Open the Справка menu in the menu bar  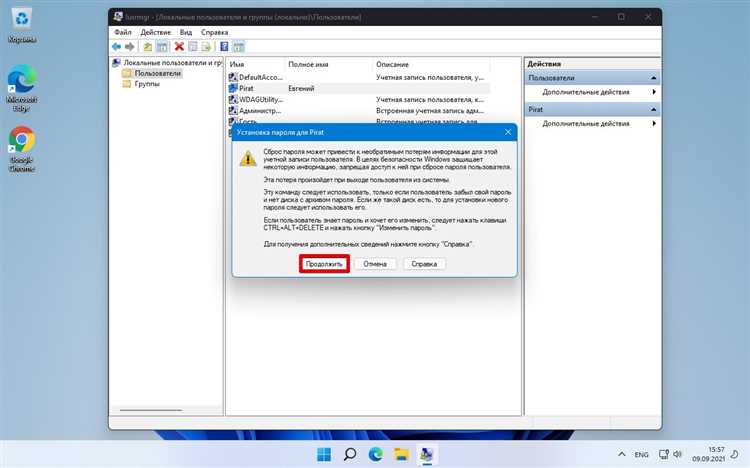point(214,32)
